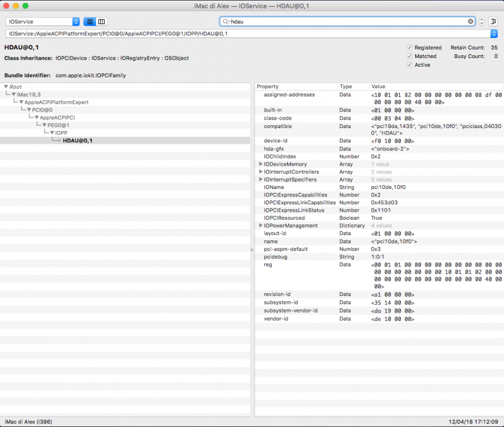Select the IOPCIExpressCapabilities property
The height and width of the screenshot is (427, 504).
[x=379, y=195]
